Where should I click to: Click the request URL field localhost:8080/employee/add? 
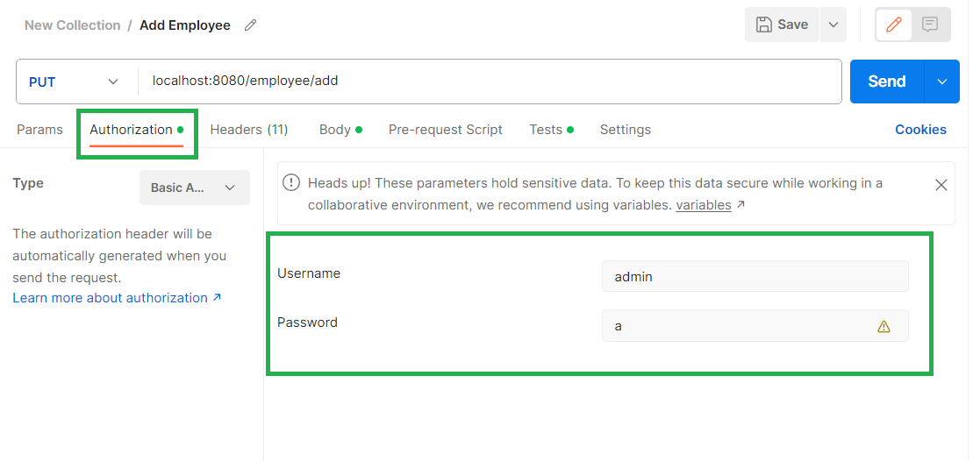coord(490,82)
